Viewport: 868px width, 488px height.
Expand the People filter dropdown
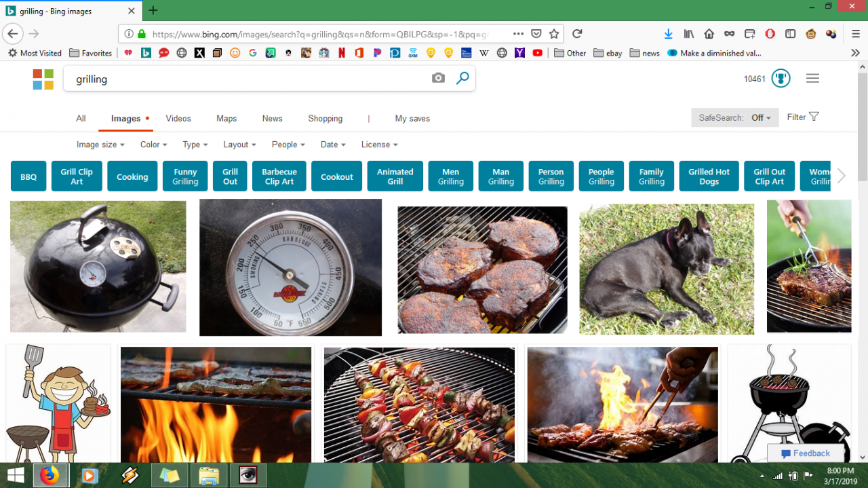click(x=288, y=145)
